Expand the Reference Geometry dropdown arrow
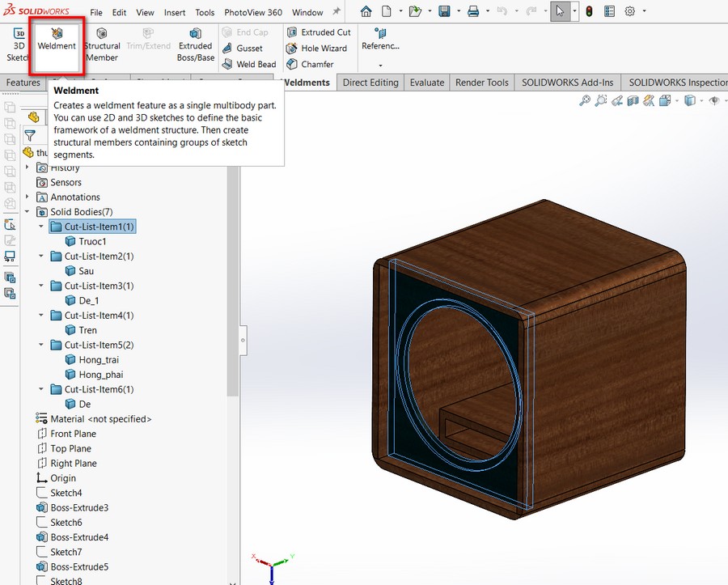 (380, 66)
